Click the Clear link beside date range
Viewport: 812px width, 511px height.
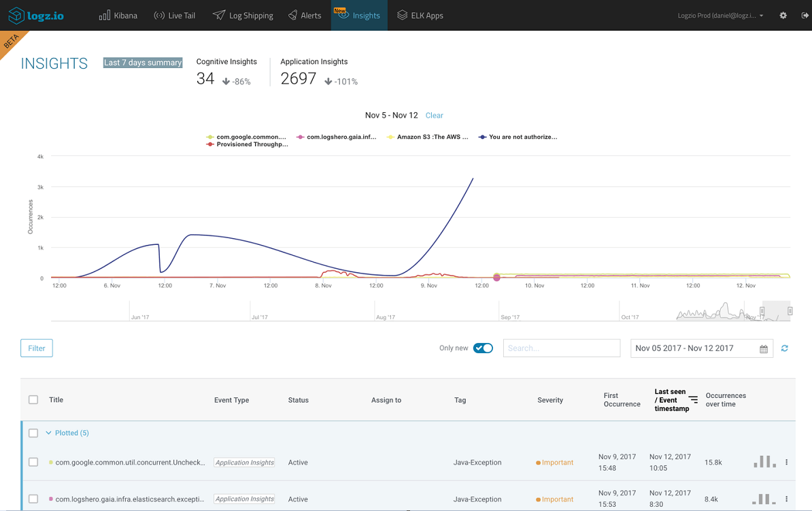(x=434, y=116)
